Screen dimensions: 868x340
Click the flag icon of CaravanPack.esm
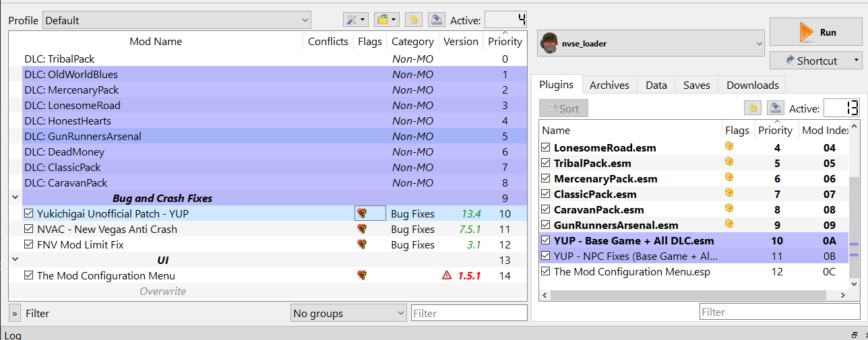728,209
